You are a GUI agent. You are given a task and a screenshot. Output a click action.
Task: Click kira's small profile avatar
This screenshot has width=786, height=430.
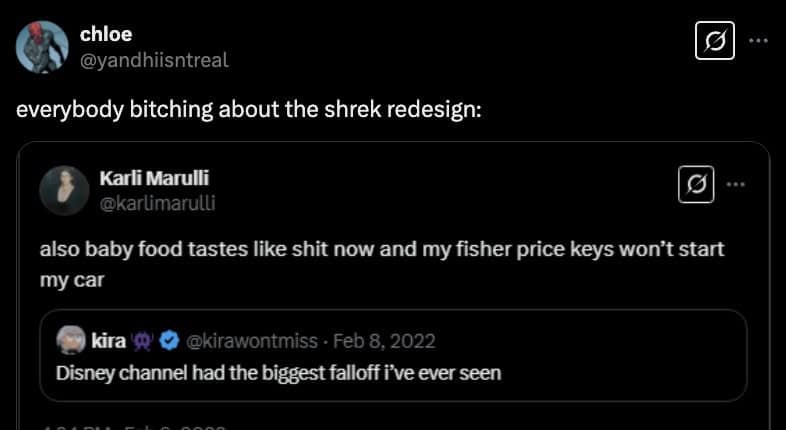coord(70,341)
